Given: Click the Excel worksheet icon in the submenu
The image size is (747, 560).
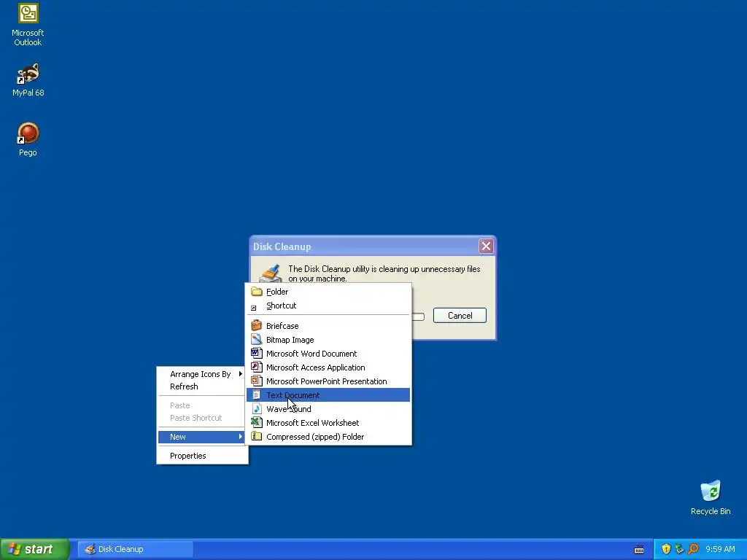Looking at the screenshot, I should click(256, 422).
